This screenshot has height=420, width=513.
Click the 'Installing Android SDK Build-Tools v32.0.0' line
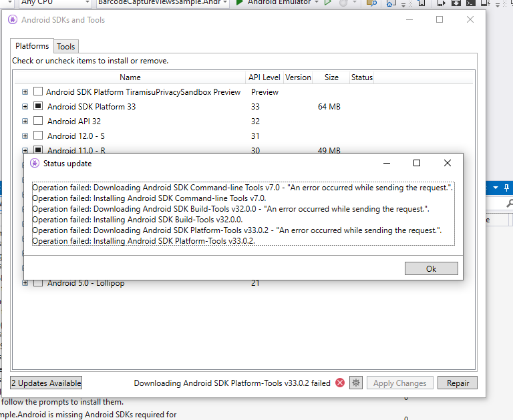[x=138, y=220]
